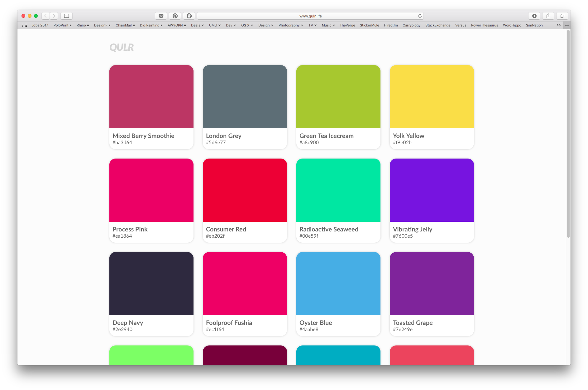The width and height of the screenshot is (588, 390).
Task: Click hex code #5d6e77 text
Action: pos(216,143)
